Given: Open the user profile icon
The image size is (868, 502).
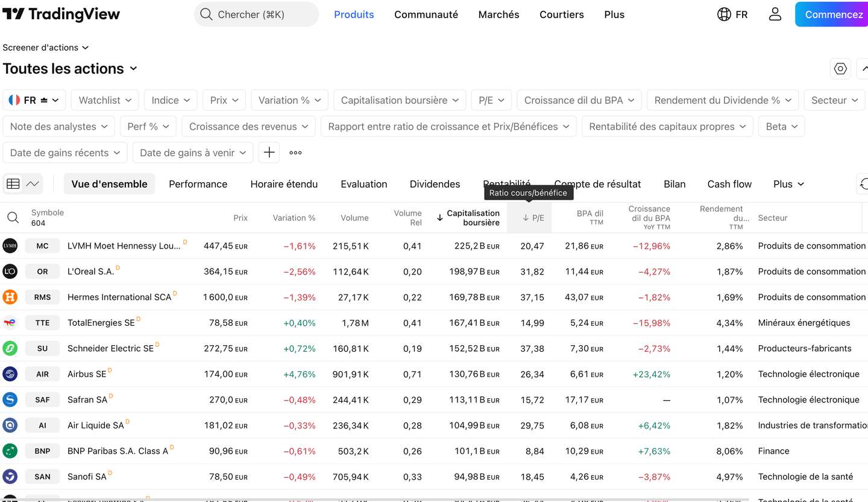Looking at the screenshot, I should [x=775, y=14].
